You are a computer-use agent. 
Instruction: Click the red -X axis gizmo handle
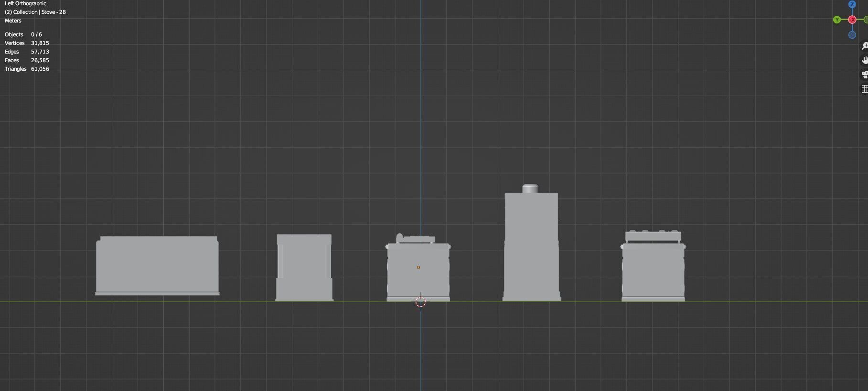point(852,20)
